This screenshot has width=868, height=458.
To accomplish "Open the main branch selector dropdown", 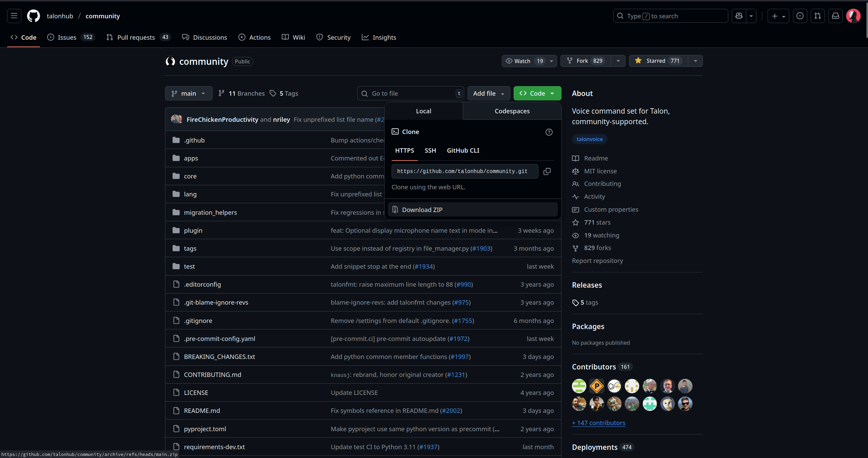I will tap(189, 93).
